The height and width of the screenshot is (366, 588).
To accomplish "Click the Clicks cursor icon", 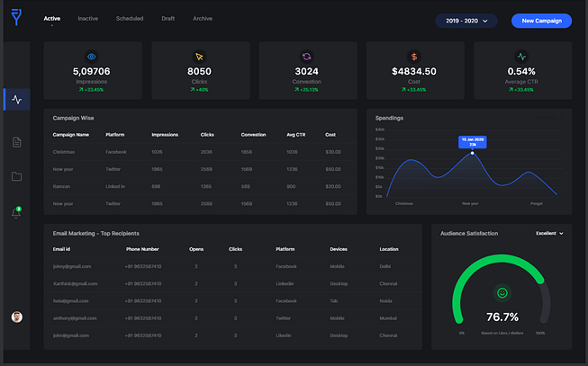I will click(199, 56).
